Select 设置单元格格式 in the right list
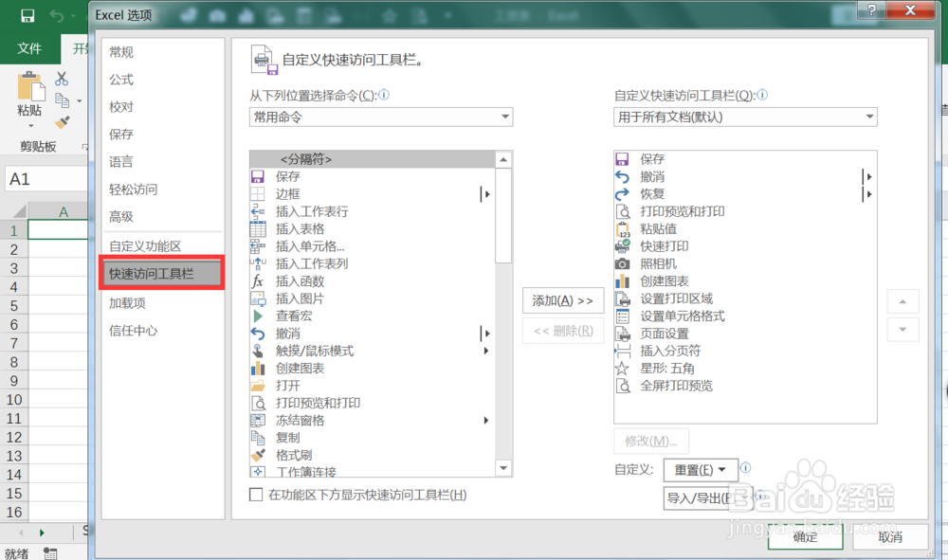948x560 pixels. [745, 316]
